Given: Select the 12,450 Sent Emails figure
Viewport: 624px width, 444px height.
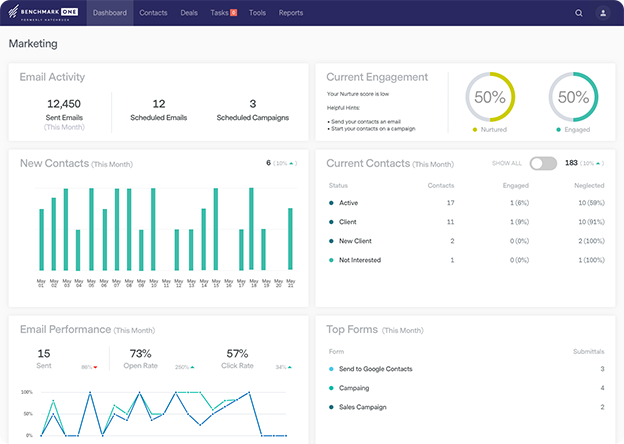Looking at the screenshot, I should coord(64,104).
